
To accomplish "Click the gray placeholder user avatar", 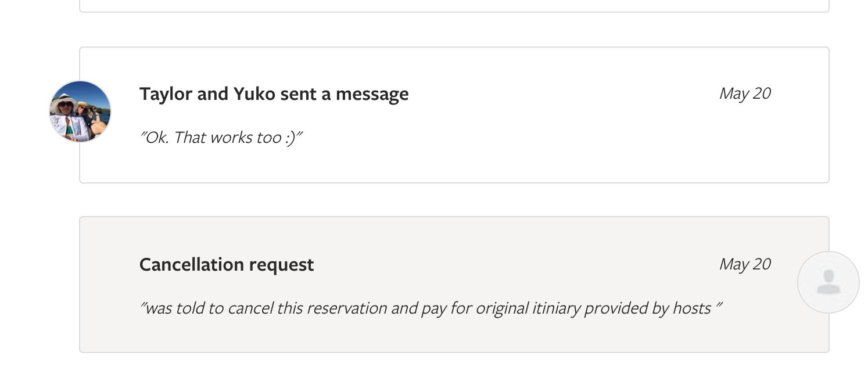I will click(x=828, y=282).
